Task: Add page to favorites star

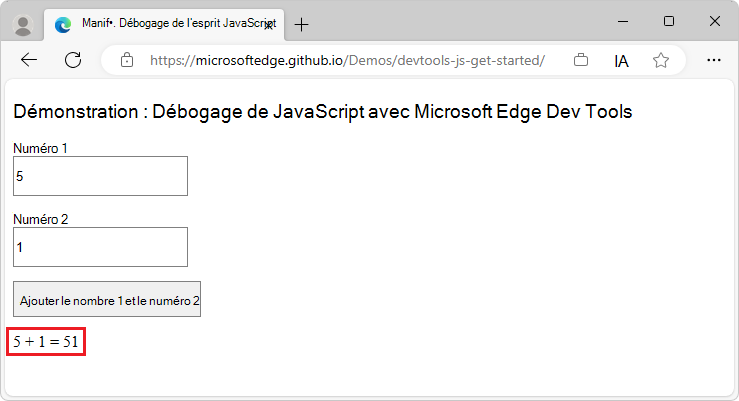Action: tap(661, 60)
